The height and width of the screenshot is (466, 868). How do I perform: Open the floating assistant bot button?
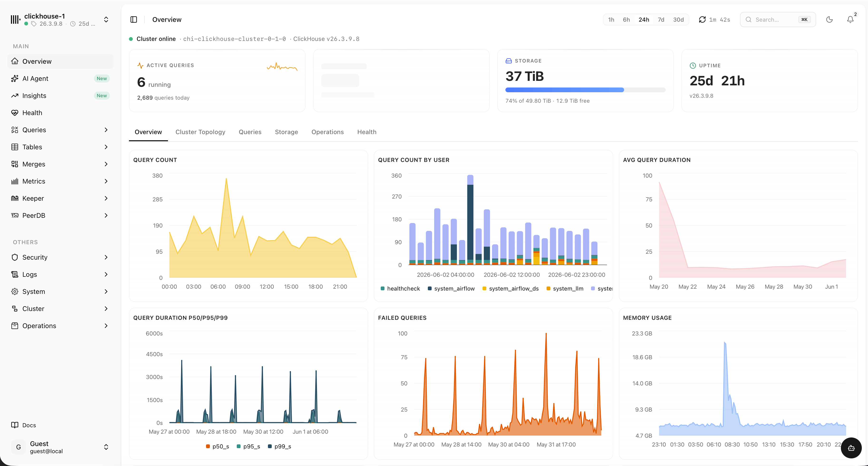point(851,448)
